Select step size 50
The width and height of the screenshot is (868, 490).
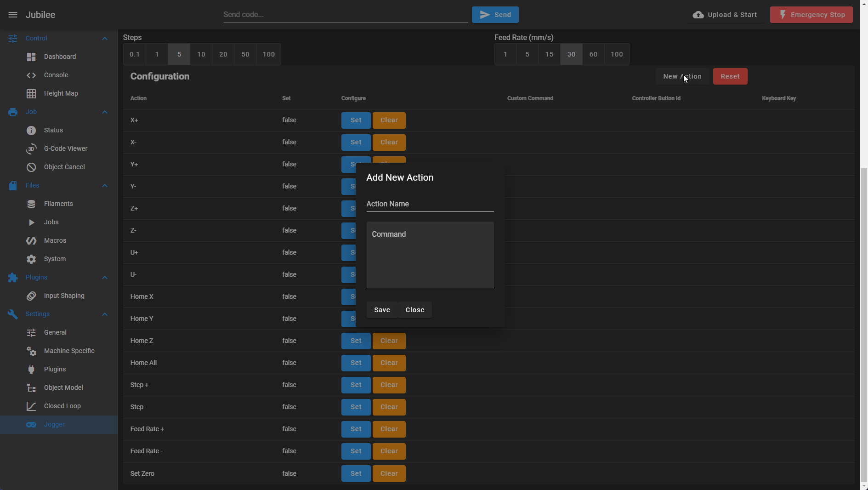(245, 54)
